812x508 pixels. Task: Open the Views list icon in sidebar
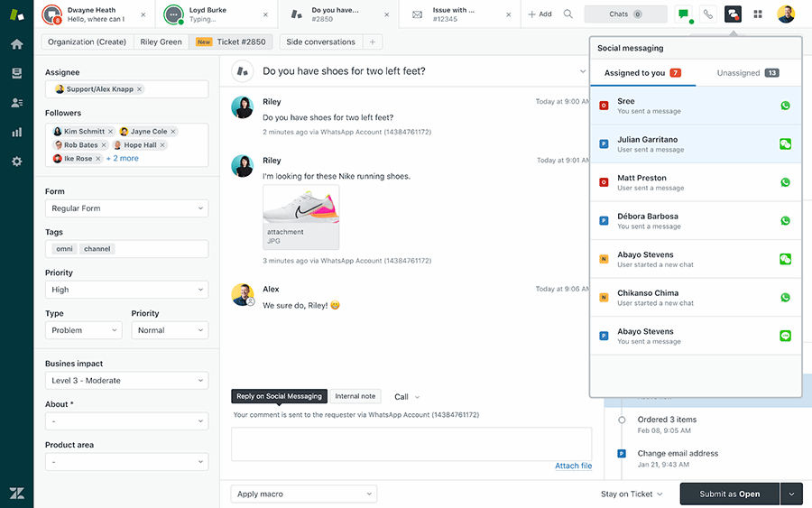16,73
